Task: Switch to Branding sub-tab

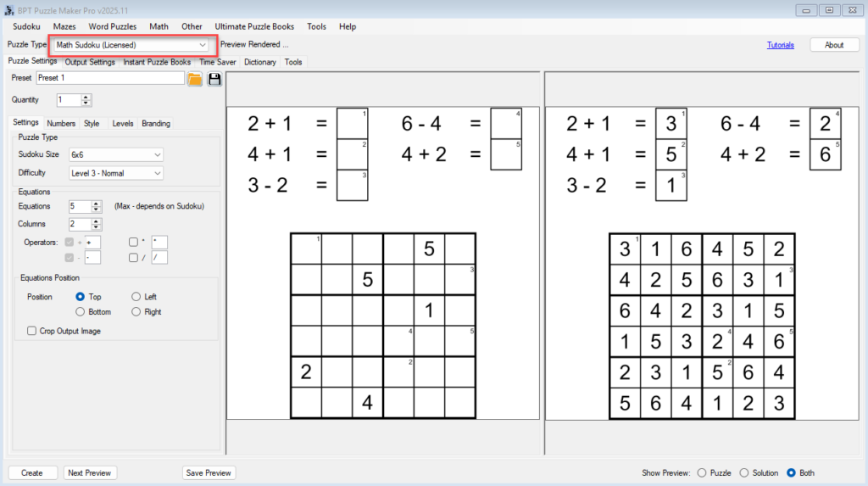Action: click(156, 124)
